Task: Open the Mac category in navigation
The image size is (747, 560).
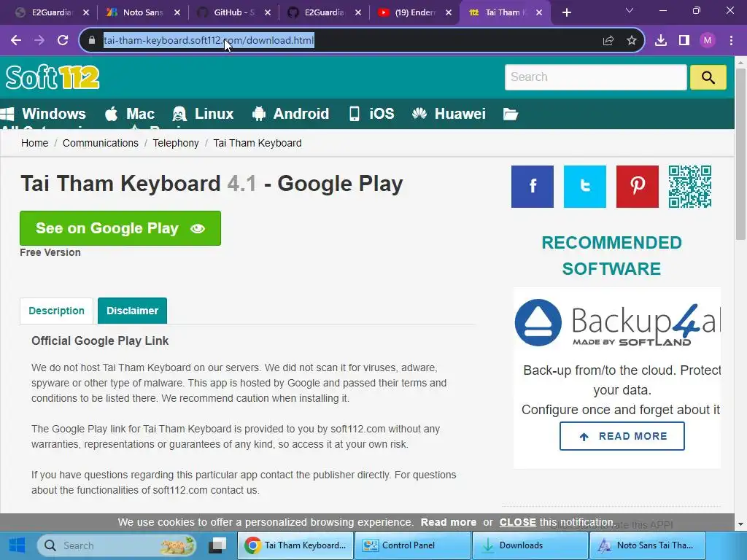Action: click(130, 114)
